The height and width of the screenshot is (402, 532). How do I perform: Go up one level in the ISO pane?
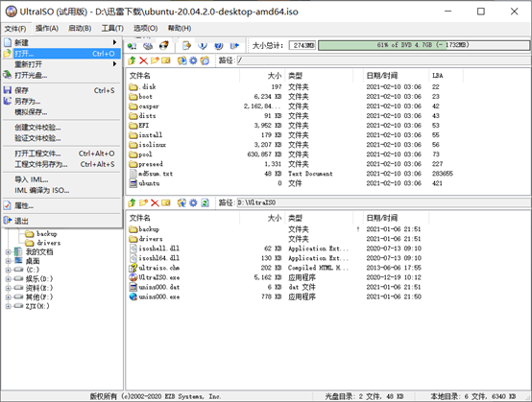point(132,60)
